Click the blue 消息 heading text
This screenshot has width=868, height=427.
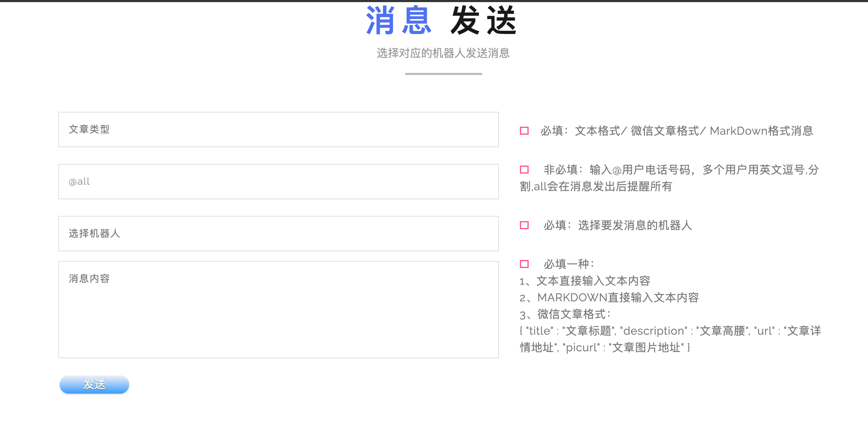398,21
